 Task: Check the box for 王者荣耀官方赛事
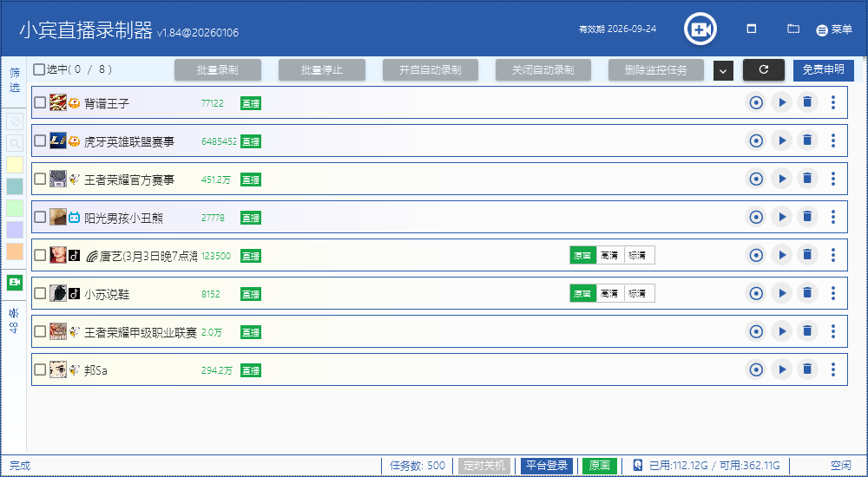[x=40, y=180]
